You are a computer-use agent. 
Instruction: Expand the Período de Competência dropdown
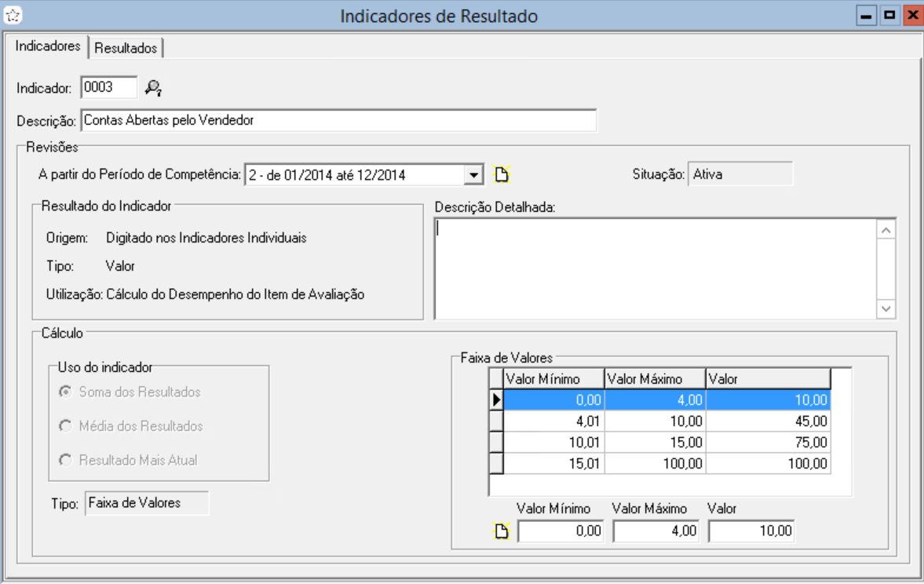(x=473, y=175)
